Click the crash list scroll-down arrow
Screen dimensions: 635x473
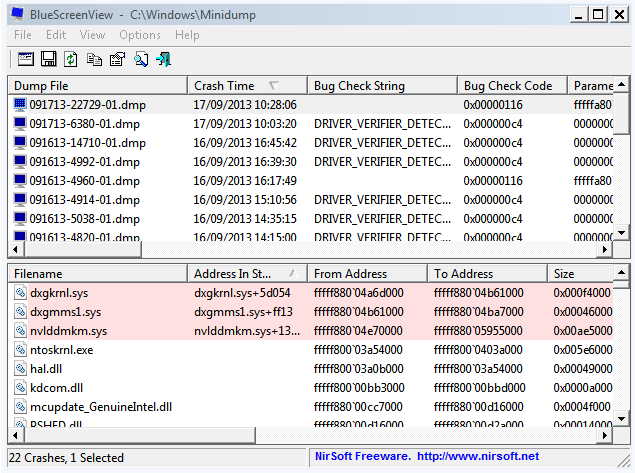[x=622, y=232]
